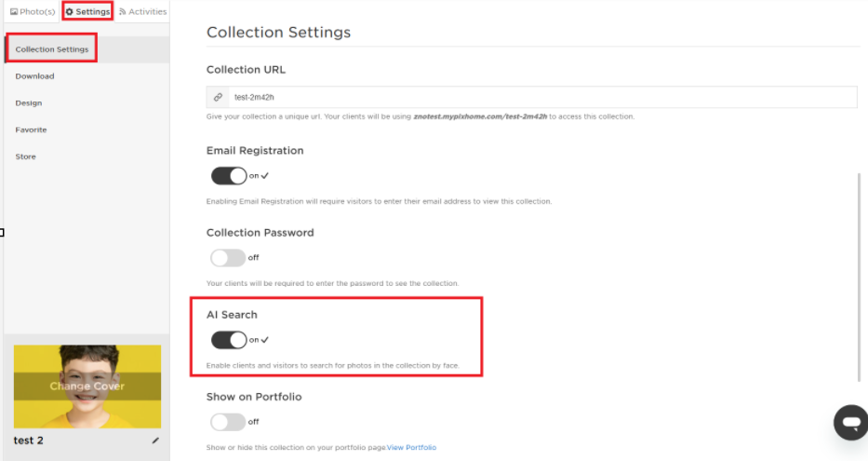Click the link icon beside collection URL

(218, 97)
